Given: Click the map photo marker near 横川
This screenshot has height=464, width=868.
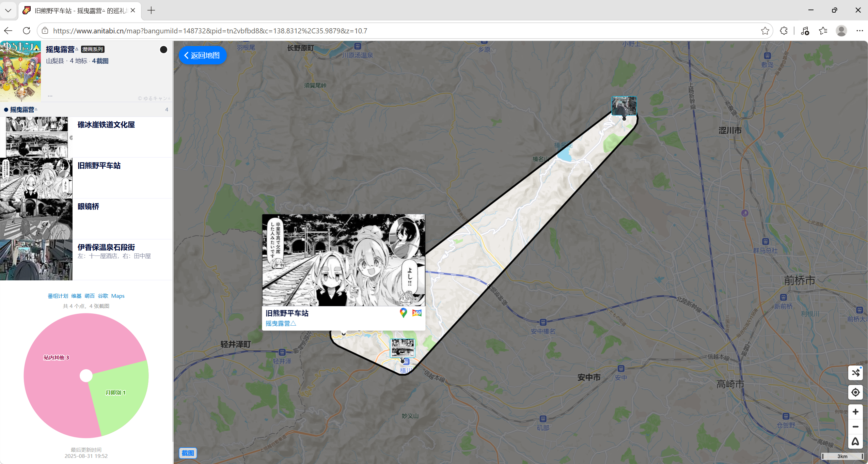Looking at the screenshot, I should (402, 348).
